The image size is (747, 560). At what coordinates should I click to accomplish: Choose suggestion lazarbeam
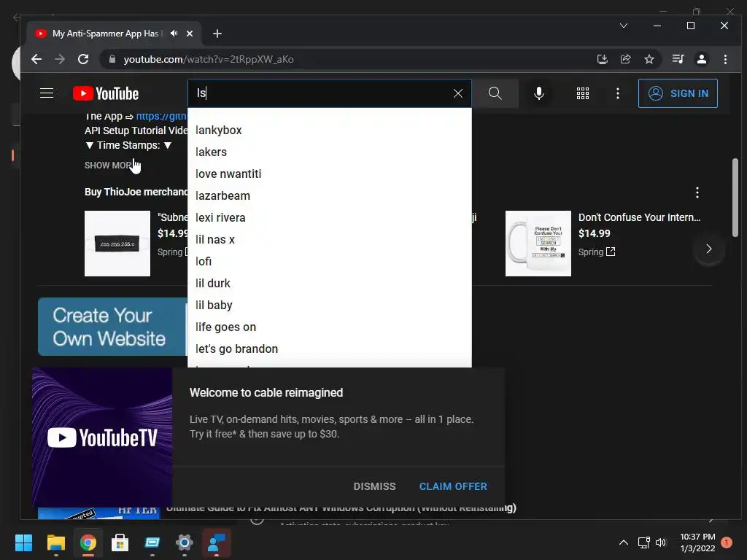click(x=330, y=195)
